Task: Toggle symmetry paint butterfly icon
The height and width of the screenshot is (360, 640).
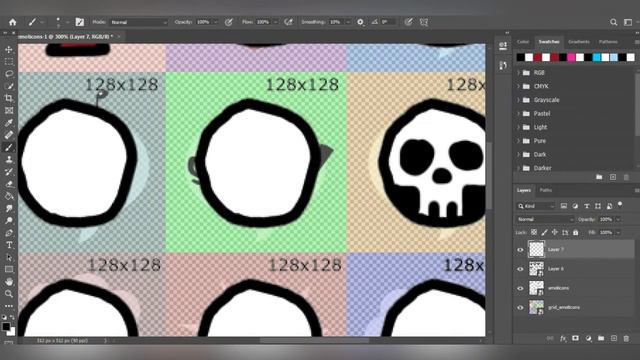Action: 424,22
